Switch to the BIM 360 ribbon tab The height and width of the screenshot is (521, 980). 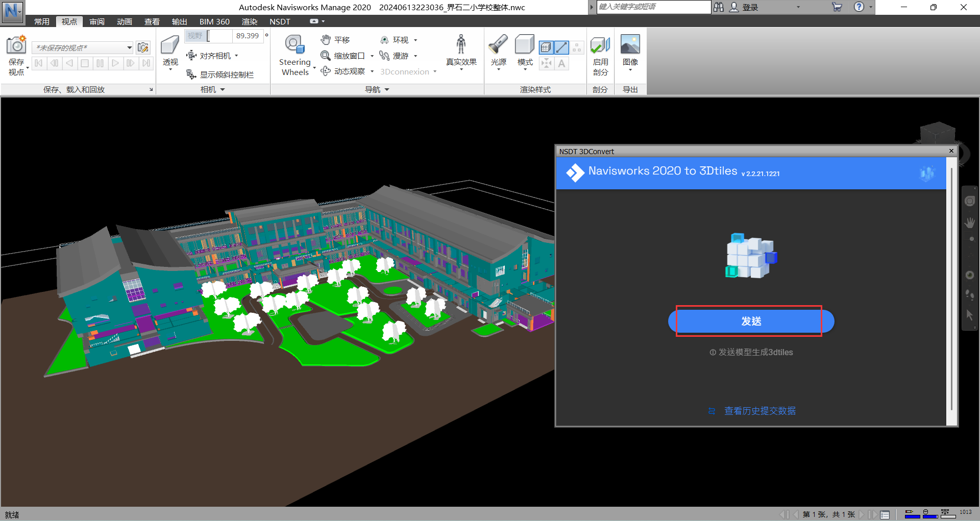[214, 21]
